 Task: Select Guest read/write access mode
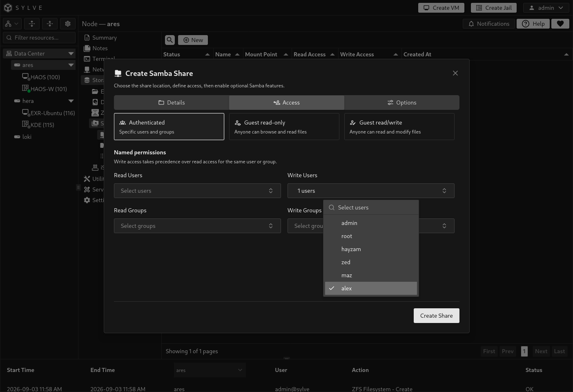(x=399, y=127)
